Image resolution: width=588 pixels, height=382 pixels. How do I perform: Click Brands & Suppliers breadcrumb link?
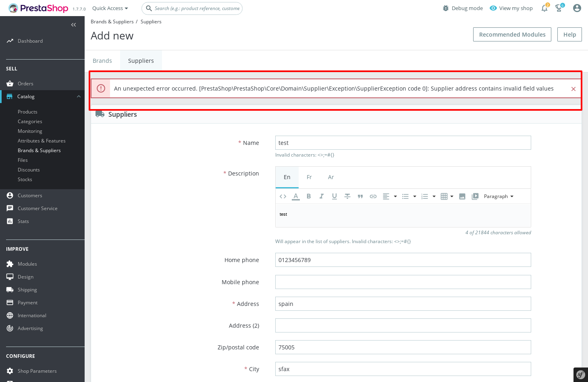pos(112,22)
